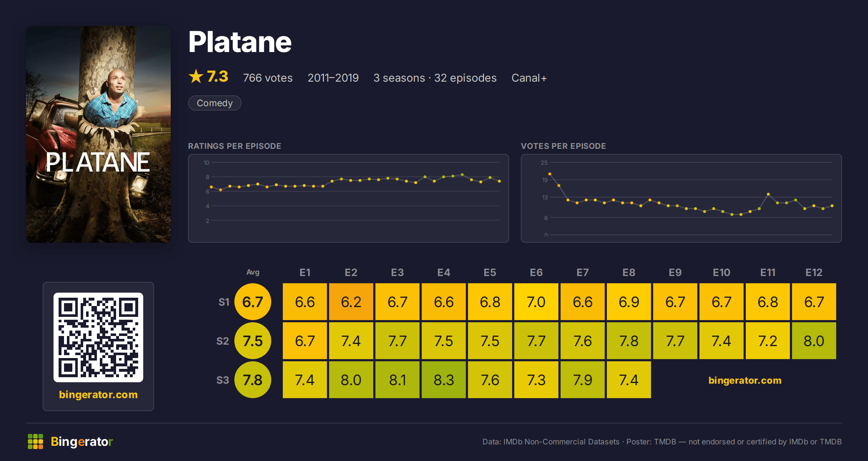Image resolution: width=868 pixels, height=461 pixels.
Task: Select season 1 episode 2 cell rated 6.2
Action: (351, 302)
